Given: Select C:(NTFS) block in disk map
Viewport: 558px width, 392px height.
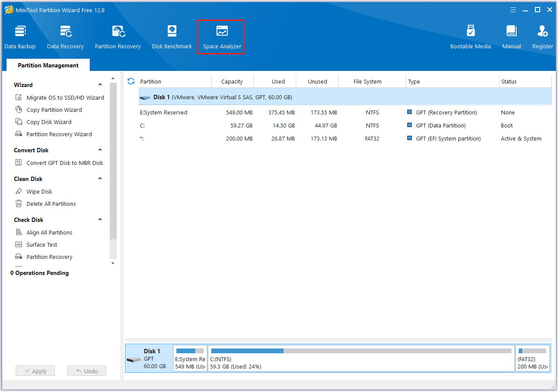Looking at the screenshot, I should tap(361, 358).
